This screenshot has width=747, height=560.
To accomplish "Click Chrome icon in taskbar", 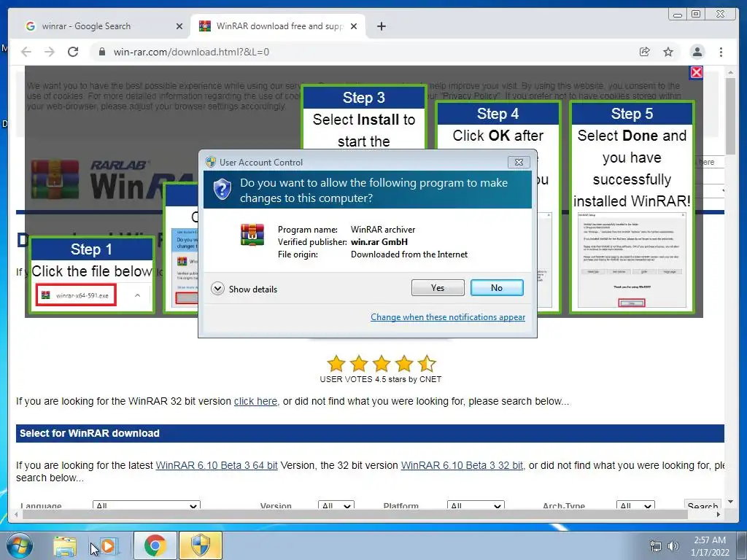I will (x=155, y=545).
